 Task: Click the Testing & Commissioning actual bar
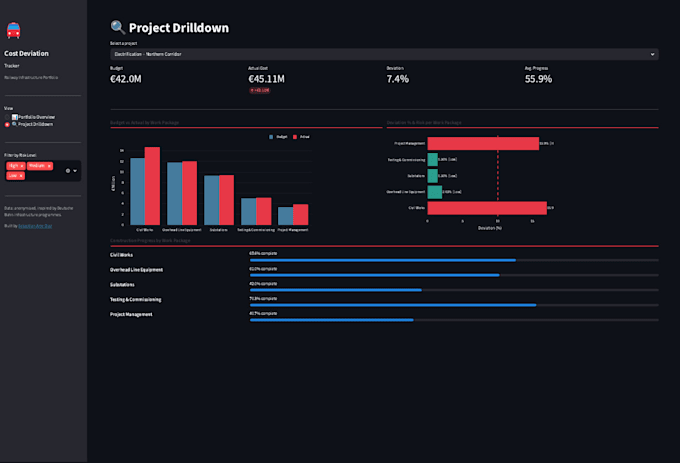click(264, 211)
